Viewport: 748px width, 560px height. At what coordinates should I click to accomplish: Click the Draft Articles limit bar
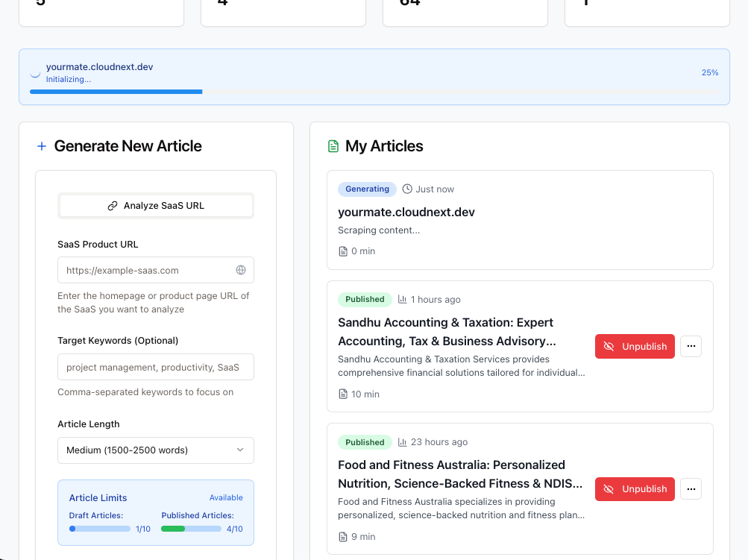(x=100, y=529)
